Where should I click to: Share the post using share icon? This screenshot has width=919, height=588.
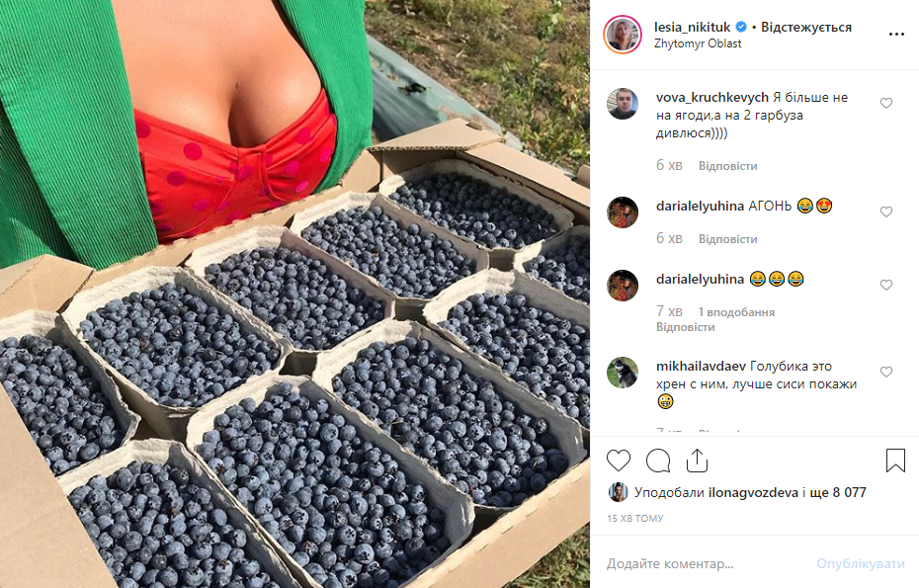(697, 461)
